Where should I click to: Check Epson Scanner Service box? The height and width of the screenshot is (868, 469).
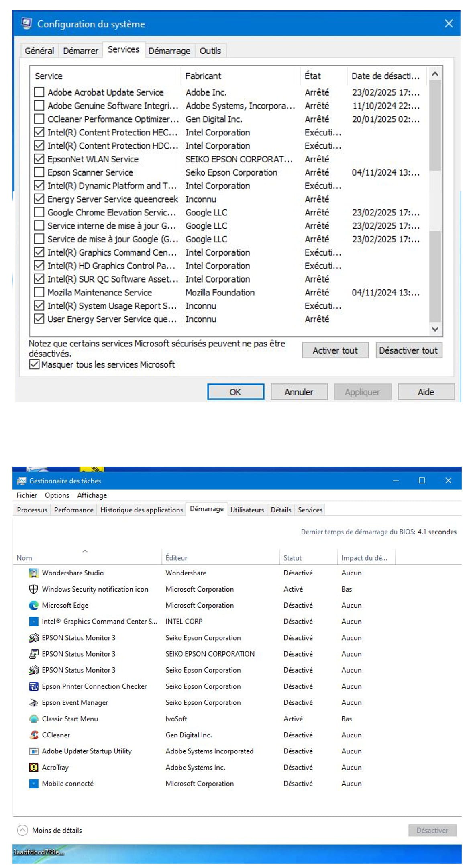click(39, 172)
